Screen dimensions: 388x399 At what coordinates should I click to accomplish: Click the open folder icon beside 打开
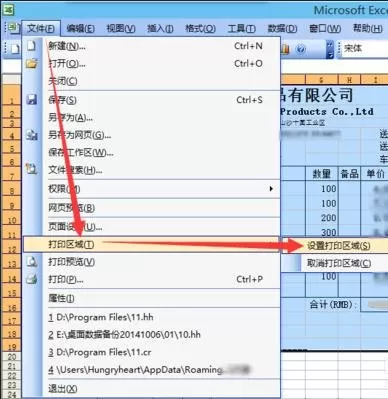pyautogui.click(x=32, y=63)
